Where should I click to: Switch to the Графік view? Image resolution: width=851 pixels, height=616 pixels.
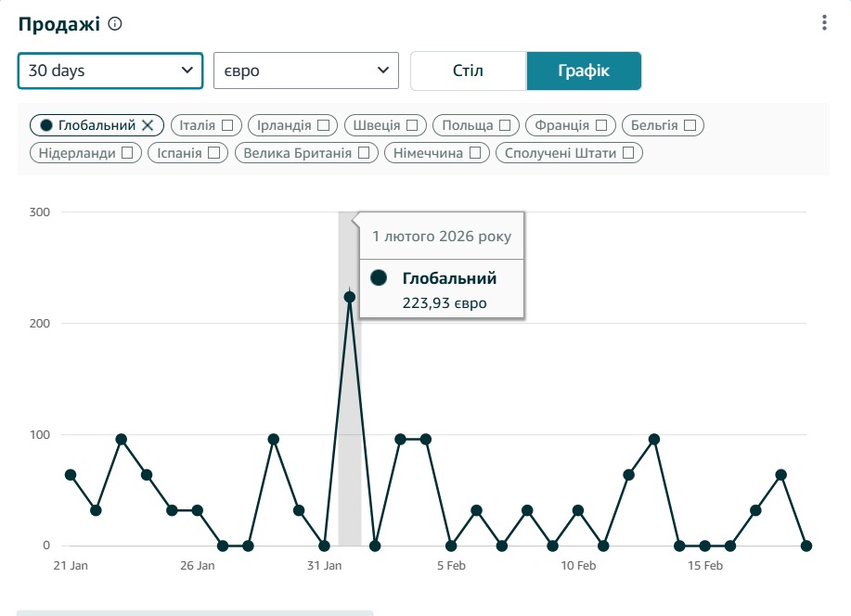[584, 71]
